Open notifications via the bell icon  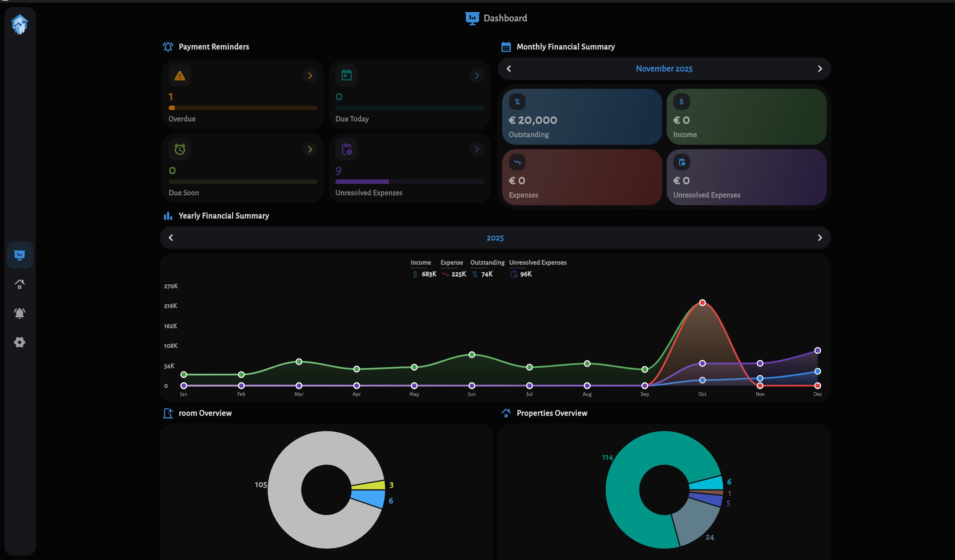19,313
